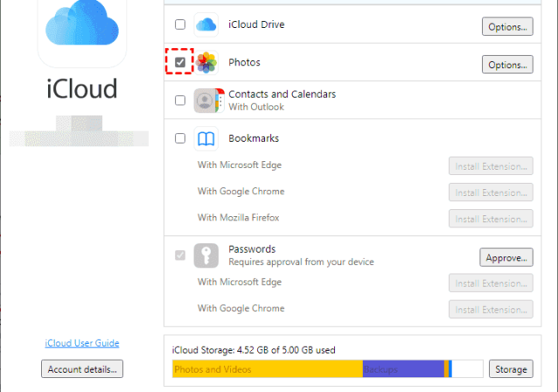Install Passwords extension for Microsoft Edge
558x392 pixels.
coord(491,283)
